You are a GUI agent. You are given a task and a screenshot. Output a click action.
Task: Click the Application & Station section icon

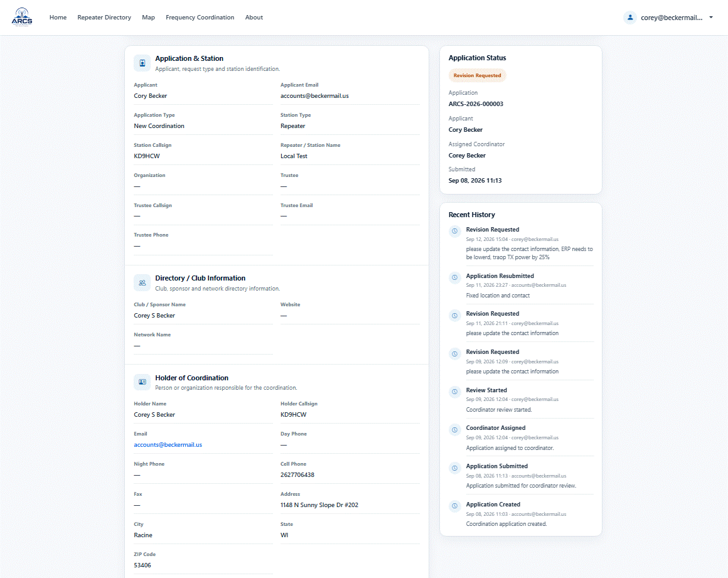coord(142,63)
